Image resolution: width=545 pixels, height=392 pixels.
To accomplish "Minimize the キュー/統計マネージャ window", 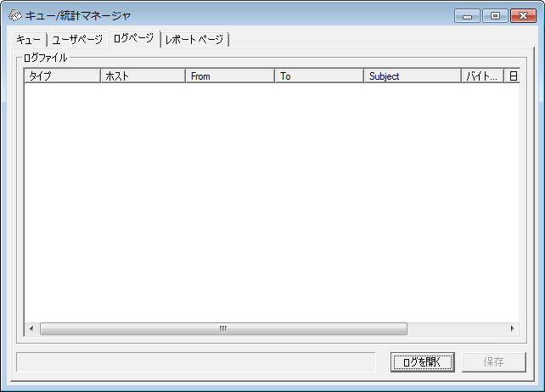I will pos(467,15).
